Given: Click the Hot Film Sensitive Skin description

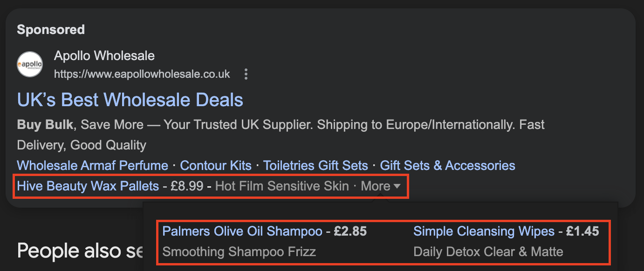Looking at the screenshot, I should tap(282, 186).
